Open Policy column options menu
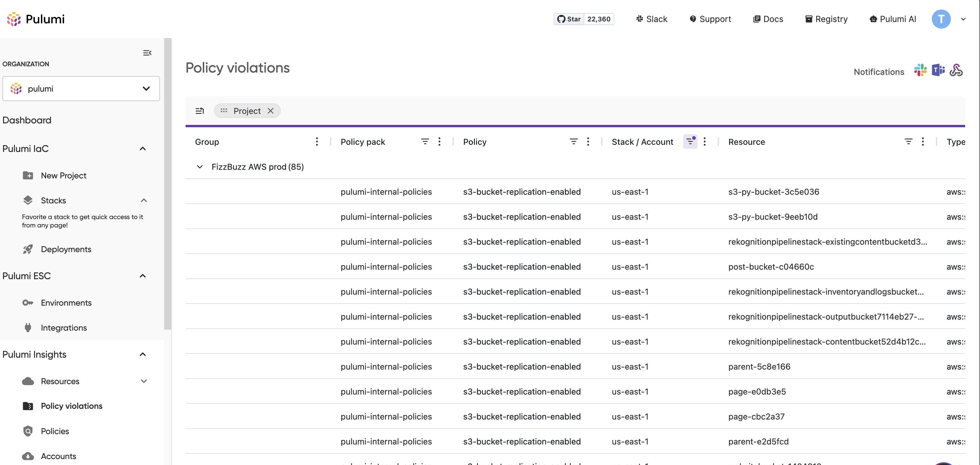This screenshot has width=980, height=465. click(x=588, y=142)
